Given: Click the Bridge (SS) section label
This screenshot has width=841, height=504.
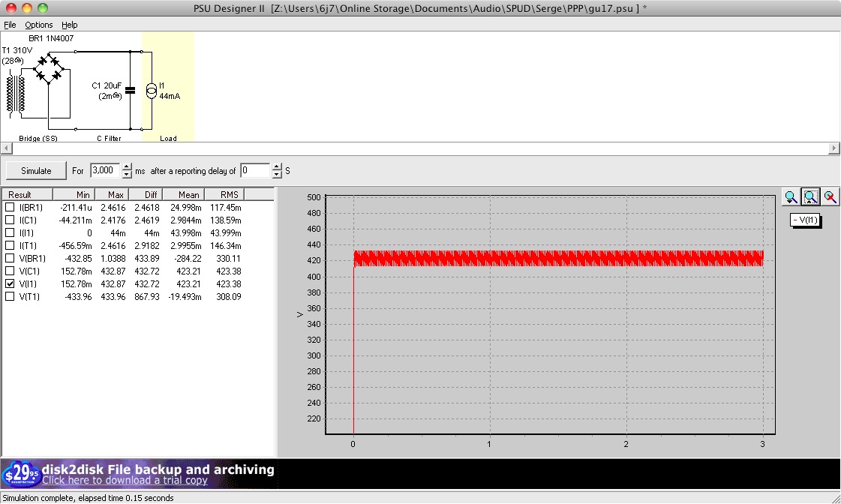Looking at the screenshot, I should pyautogui.click(x=38, y=138).
